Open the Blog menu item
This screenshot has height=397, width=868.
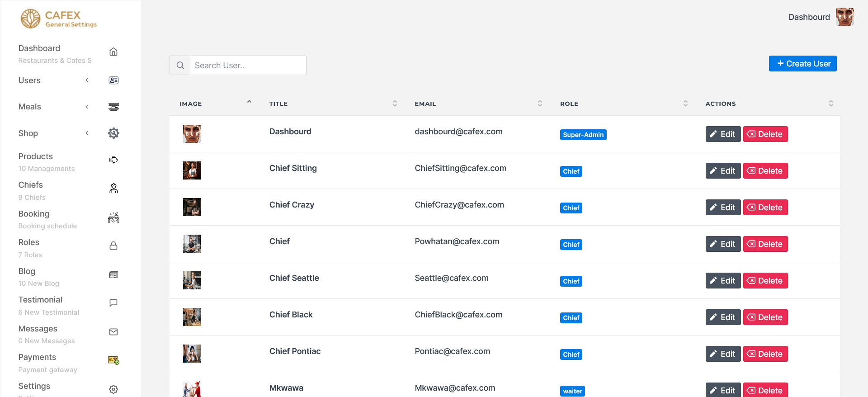(x=27, y=271)
